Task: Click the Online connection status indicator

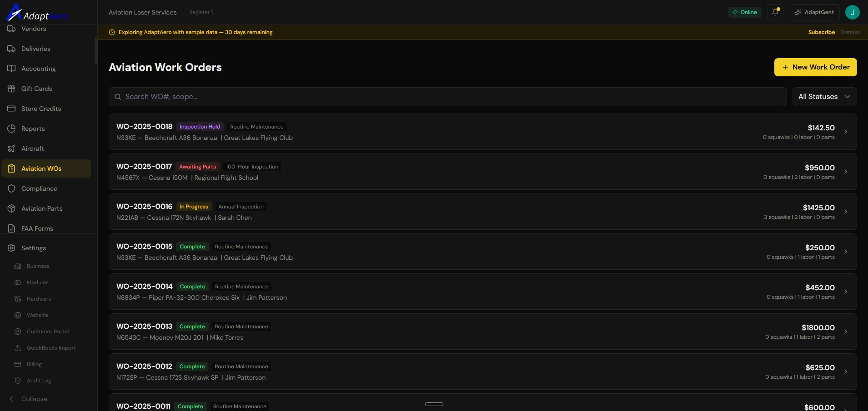Action: tap(744, 12)
